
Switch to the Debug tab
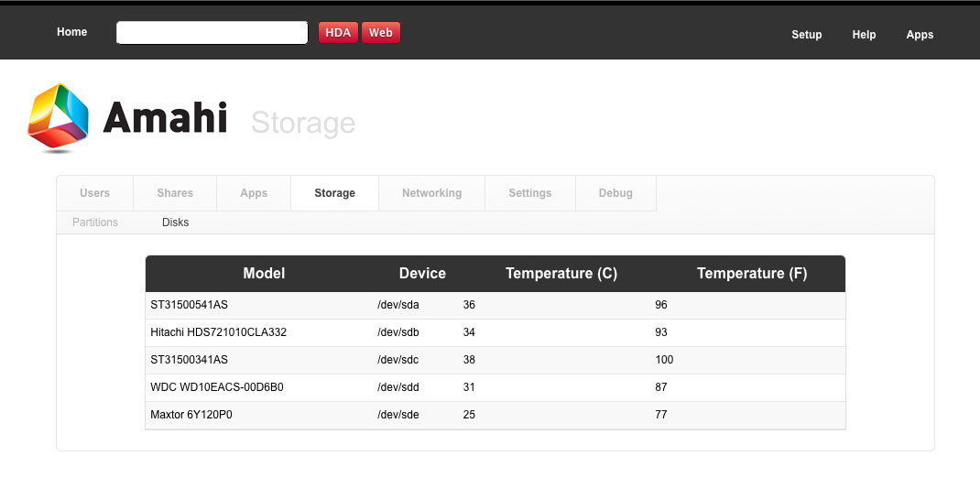click(x=615, y=193)
